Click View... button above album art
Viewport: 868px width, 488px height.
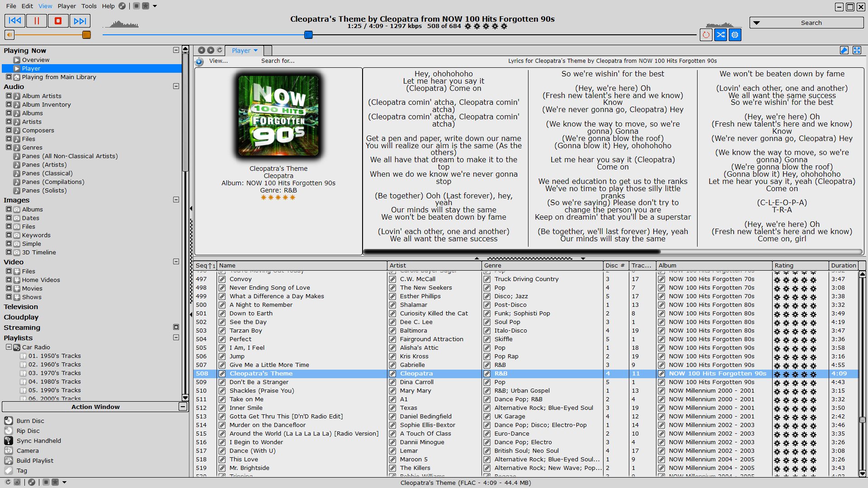point(218,61)
